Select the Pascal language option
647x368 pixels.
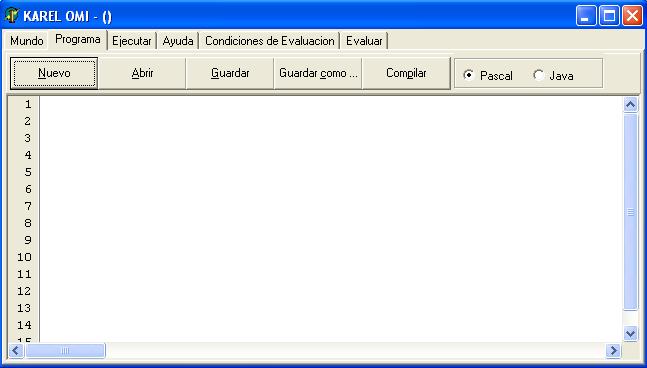pos(487,75)
